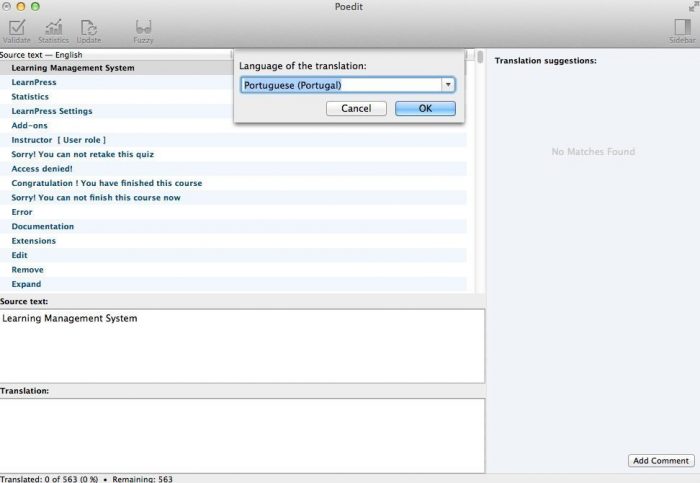Open the translation language dropdown arrow
The height and width of the screenshot is (483, 700).
[448, 85]
